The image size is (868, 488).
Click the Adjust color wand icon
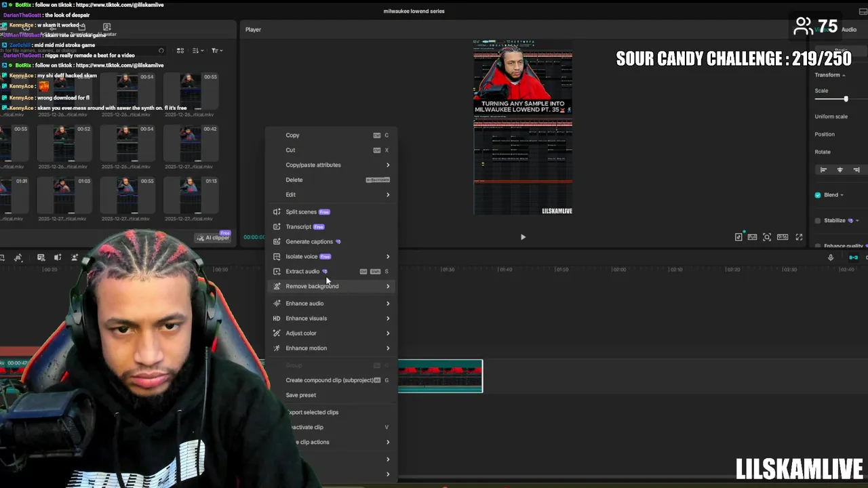(x=277, y=333)
